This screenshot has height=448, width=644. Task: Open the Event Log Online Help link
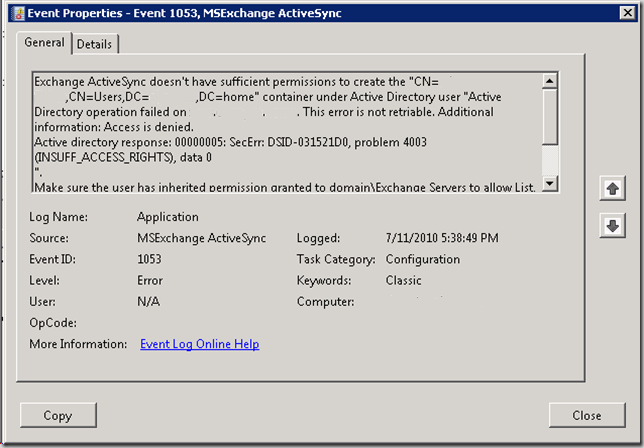pyautogui.click(x=199, y=344)
